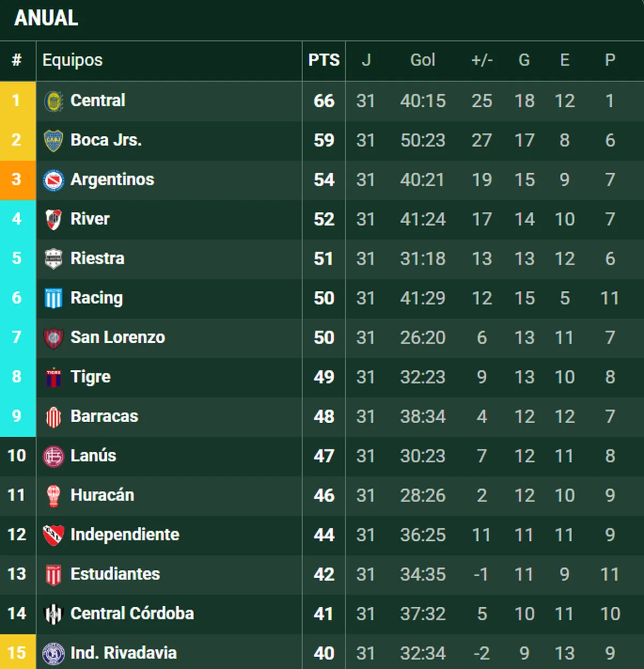Viewport: 644px width, 669px height.
Task: Click the Huracán balloon crest
Action: pos(53,495)
